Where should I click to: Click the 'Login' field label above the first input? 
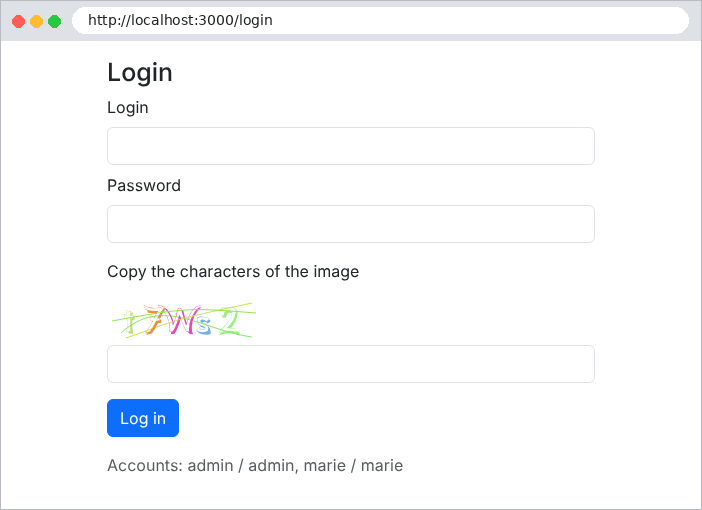(x=128, y=108)
